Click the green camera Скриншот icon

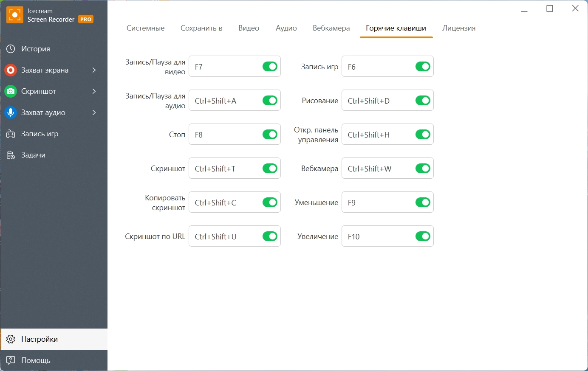pos(11,91)
